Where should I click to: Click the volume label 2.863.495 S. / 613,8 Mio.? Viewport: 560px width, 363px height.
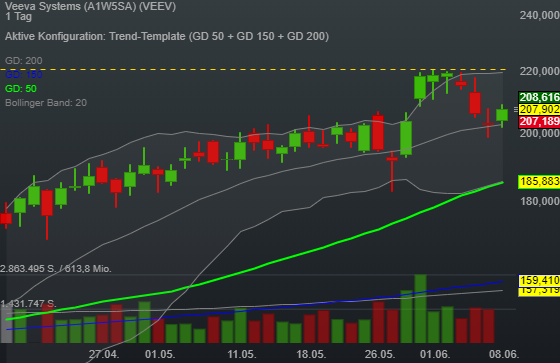(x=56, y=269)
